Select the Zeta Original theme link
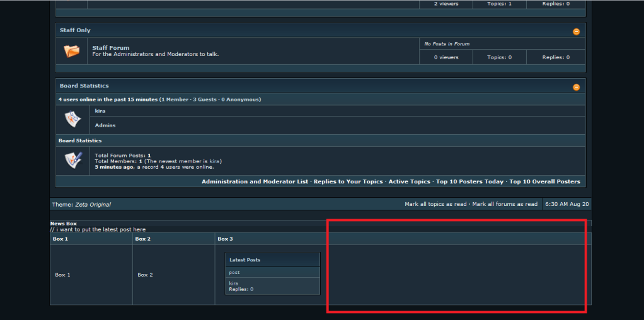 pyautogui.click(x=93, y=205)
